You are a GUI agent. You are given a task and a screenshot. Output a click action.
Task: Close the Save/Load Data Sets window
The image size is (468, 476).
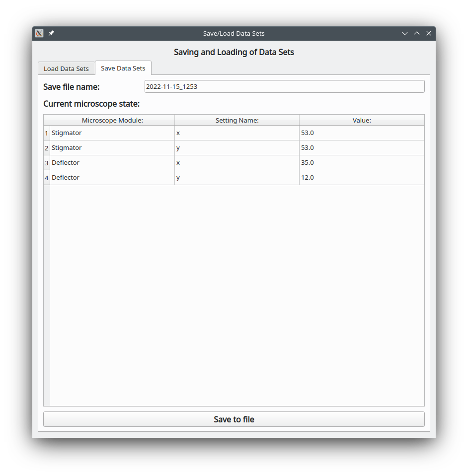[428, 33]
